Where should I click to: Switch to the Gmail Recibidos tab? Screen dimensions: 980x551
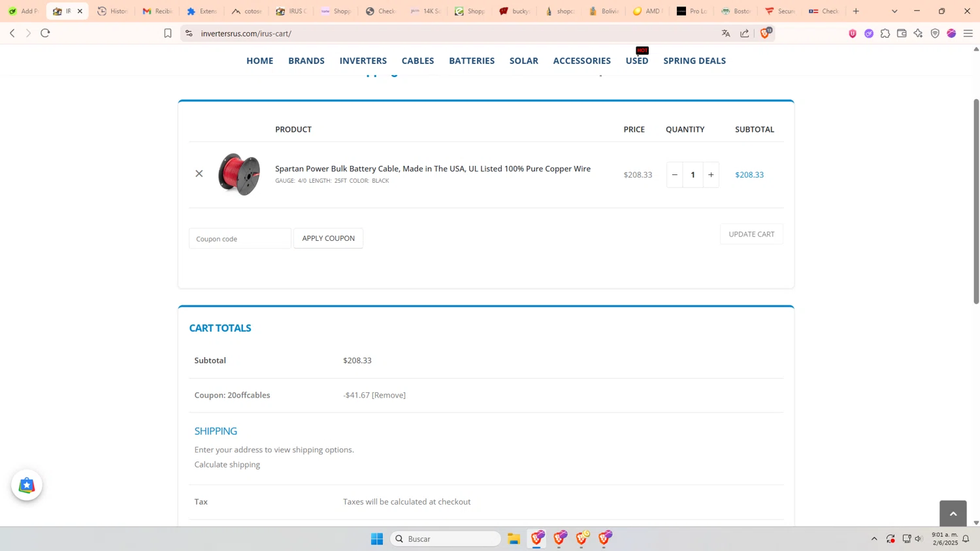[x=157, y=11]
